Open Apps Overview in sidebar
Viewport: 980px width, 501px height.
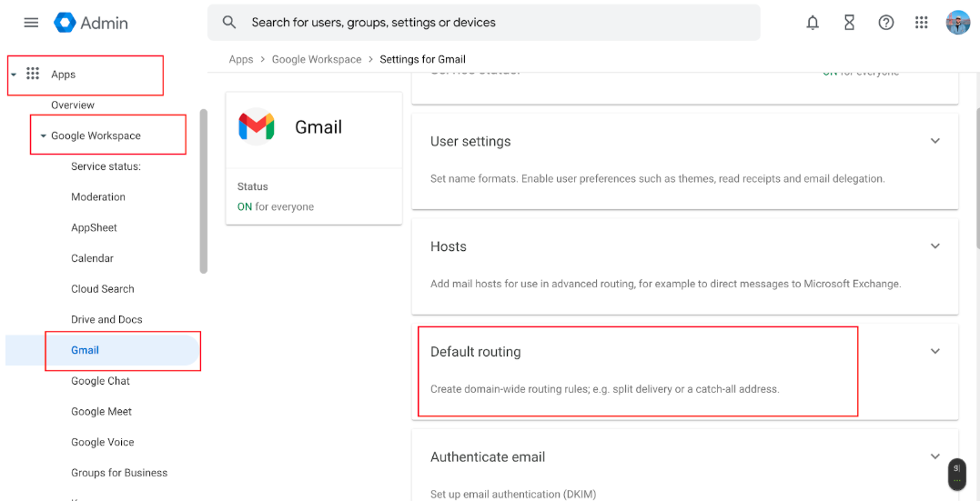(x=73, y=105)
